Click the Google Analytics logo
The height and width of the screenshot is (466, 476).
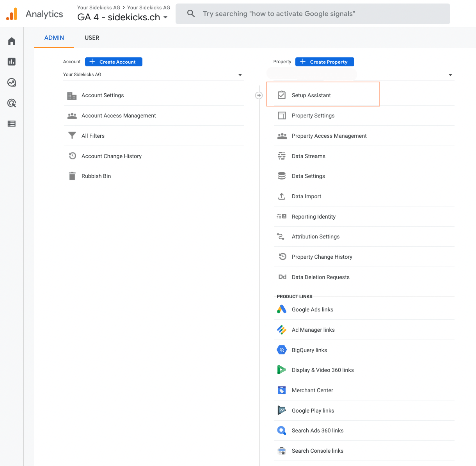click(12, 14)
